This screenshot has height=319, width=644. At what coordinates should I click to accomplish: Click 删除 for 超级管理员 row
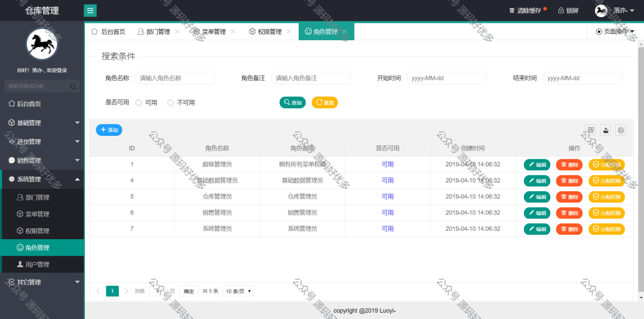[569, 164]
